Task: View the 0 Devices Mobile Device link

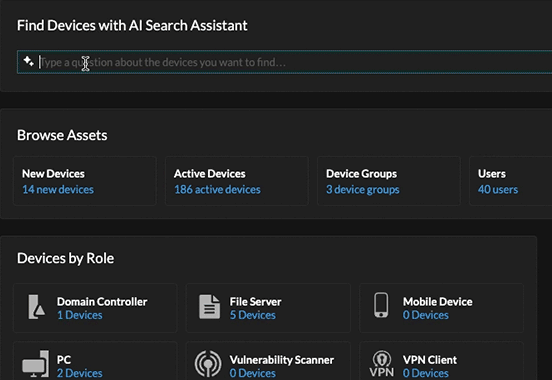Action: click(x=426, y=315)
